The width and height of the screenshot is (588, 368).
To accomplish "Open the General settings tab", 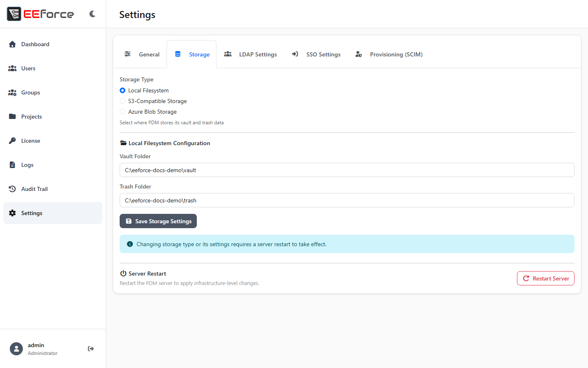I will [x=142, y=54].
